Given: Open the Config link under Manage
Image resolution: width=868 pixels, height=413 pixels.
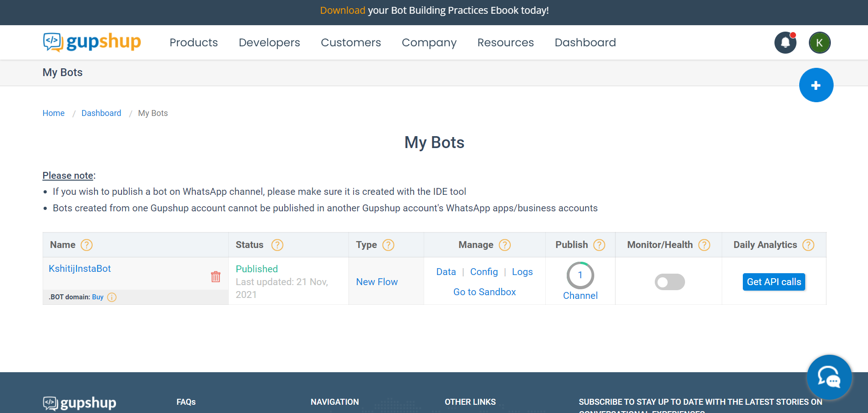Looking at the screenshot, I should (484, 272).
